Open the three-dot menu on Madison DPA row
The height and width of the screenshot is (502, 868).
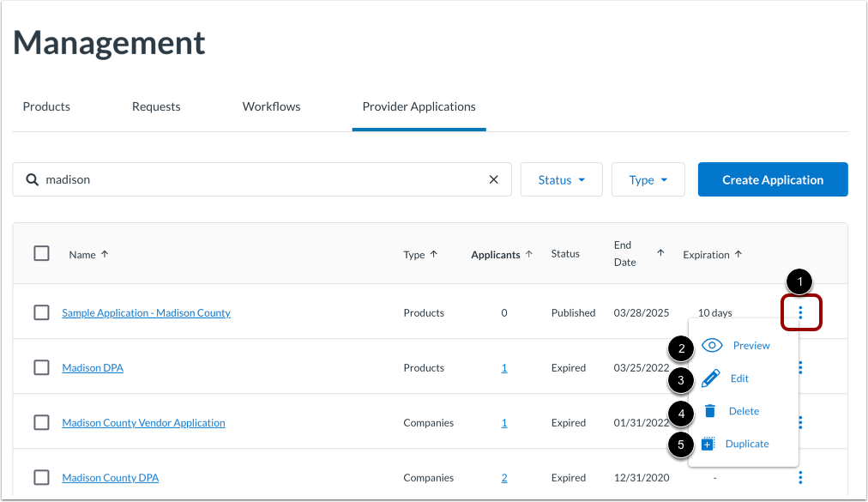click(800, 367)
